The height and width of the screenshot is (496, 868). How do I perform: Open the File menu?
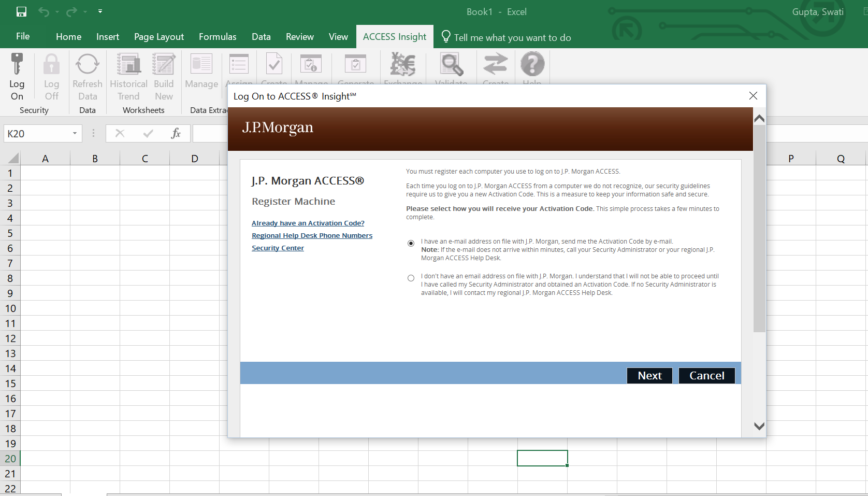[x=23, y=36]
